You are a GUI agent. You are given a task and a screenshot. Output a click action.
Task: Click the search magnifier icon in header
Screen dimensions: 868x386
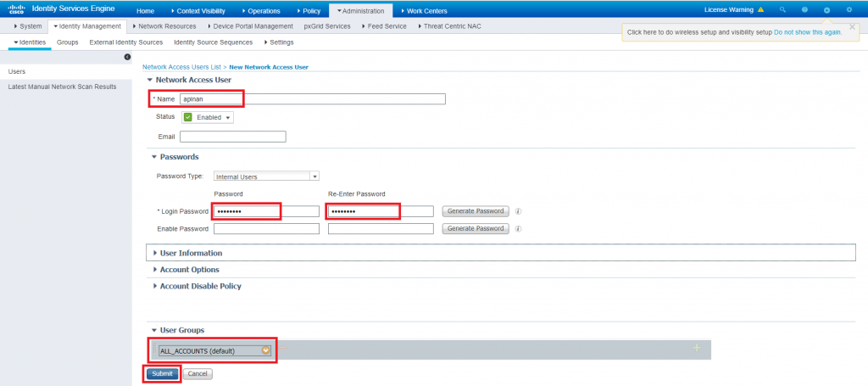click(782, 9)
